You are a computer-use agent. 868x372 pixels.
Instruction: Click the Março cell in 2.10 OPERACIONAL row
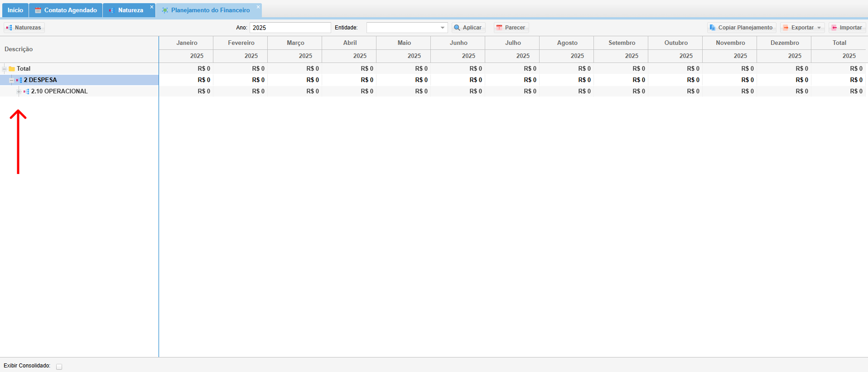pyautogui.click(x=295, y=92)
